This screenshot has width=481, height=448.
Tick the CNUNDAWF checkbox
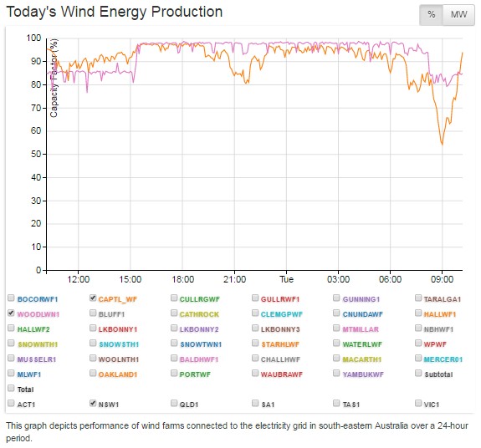point(336,313)
